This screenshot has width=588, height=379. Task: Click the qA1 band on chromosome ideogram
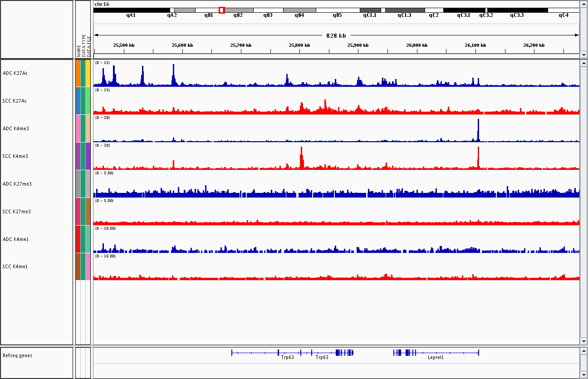tap(131, 10)
